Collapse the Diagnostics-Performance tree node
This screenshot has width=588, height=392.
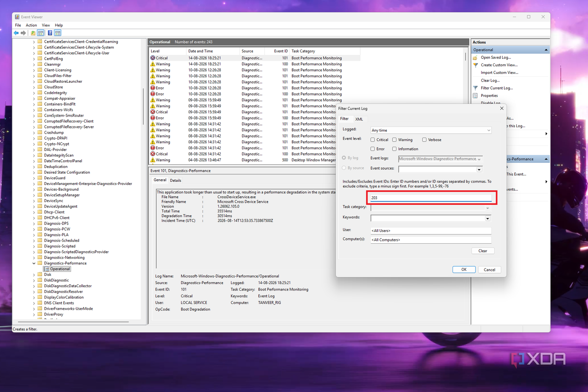pyautogui.click(x=34, y=263)
